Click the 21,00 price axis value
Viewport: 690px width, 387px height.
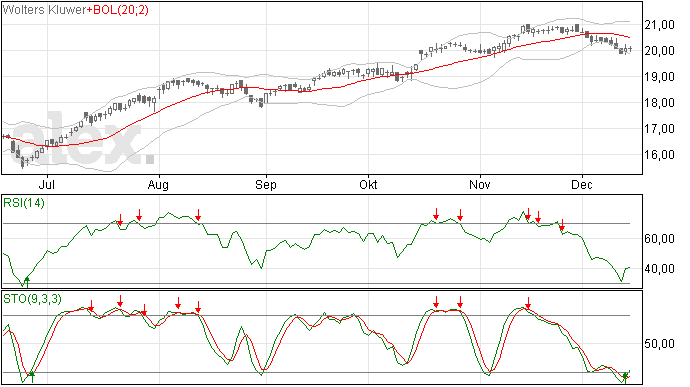(660, 25)
